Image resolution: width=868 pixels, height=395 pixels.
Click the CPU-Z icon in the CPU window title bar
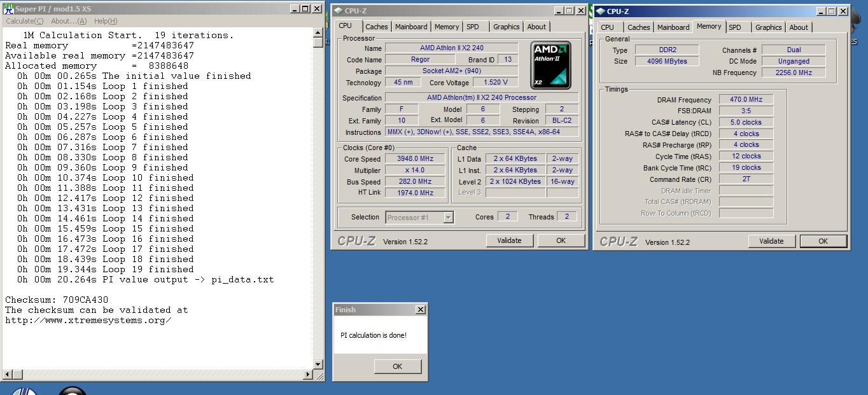(x=339, y=11)
